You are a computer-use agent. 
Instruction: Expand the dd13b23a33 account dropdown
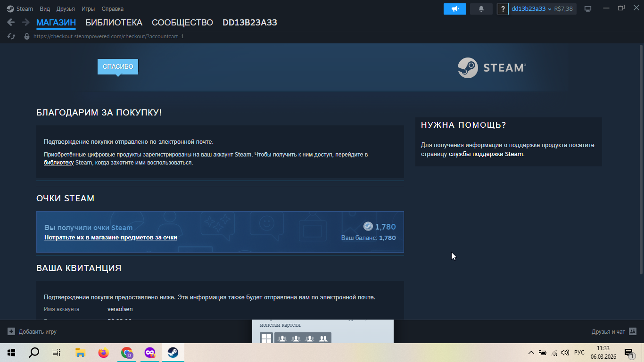(x=531, y=9)
